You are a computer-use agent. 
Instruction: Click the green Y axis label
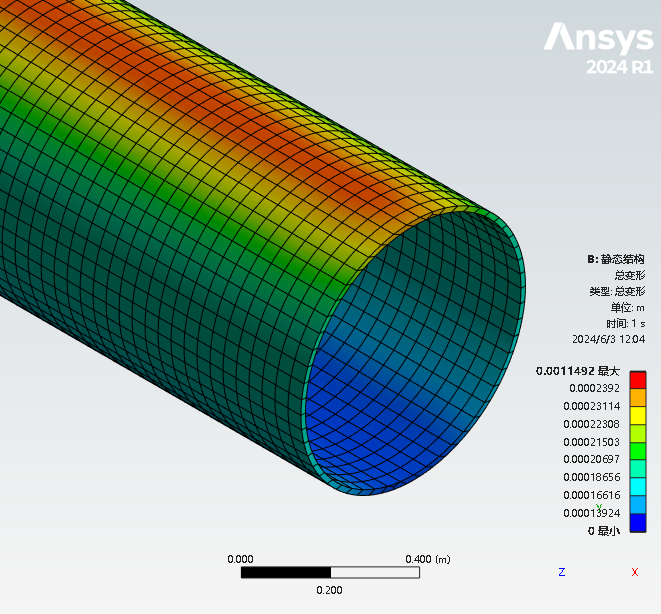click(599, 507)
